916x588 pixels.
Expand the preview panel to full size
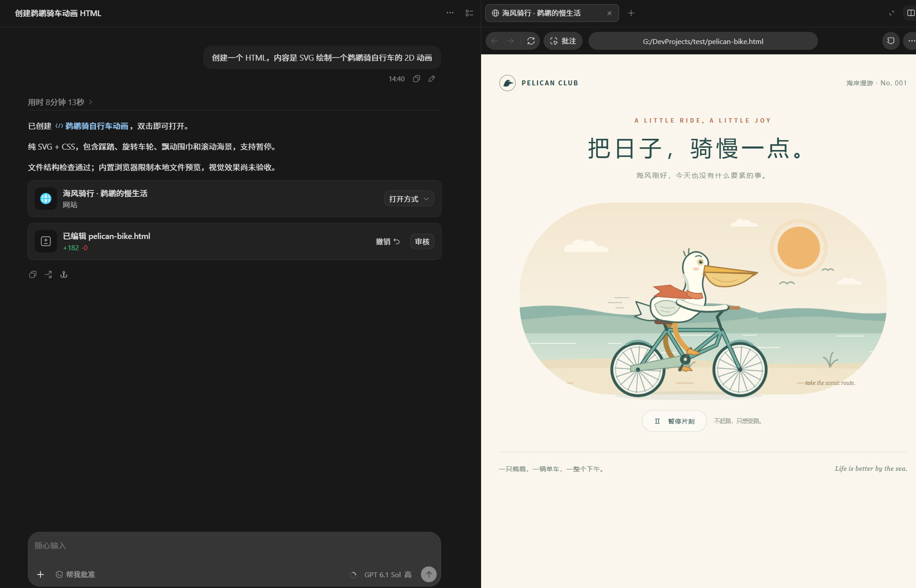892,13
